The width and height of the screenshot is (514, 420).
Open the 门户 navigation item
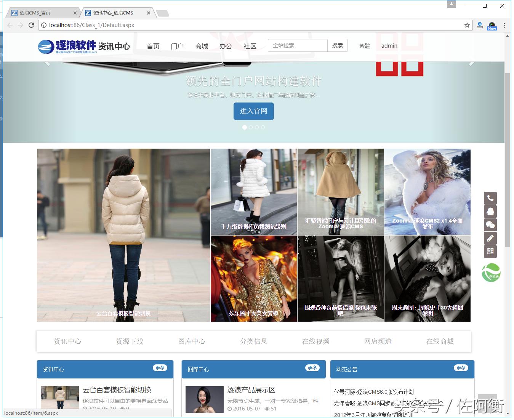pyautogui.click(x=177, y=46)
